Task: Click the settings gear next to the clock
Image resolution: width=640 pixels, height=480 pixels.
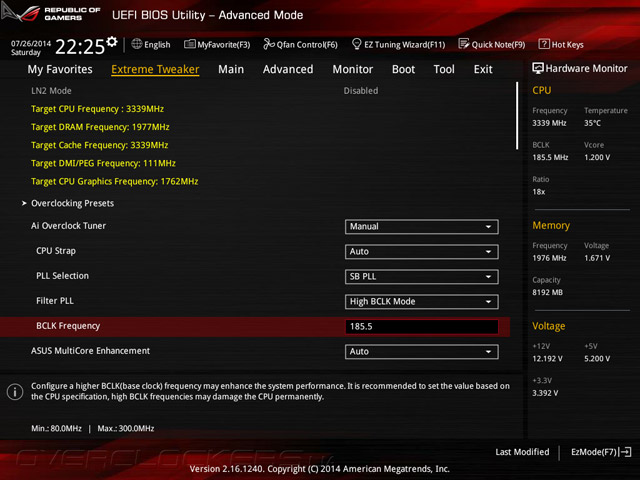Action: pyautogui.click(x=112, y=42)
